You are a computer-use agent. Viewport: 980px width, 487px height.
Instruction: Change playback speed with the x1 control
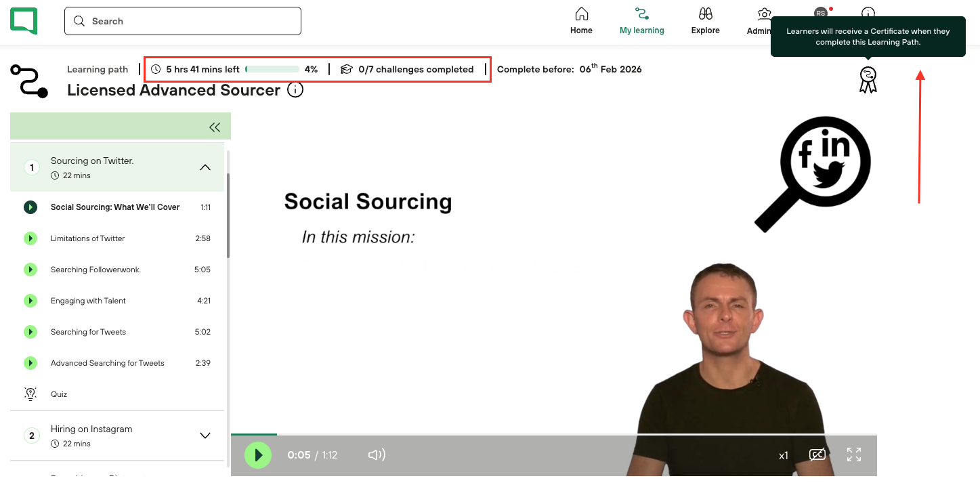[x=784, y=455]
